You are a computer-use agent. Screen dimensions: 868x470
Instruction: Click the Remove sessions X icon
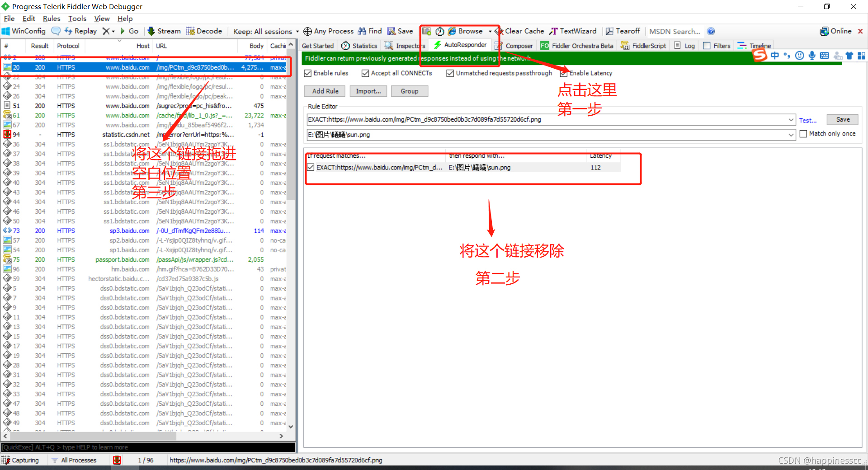pyautogui.click(x=106, y=31)
